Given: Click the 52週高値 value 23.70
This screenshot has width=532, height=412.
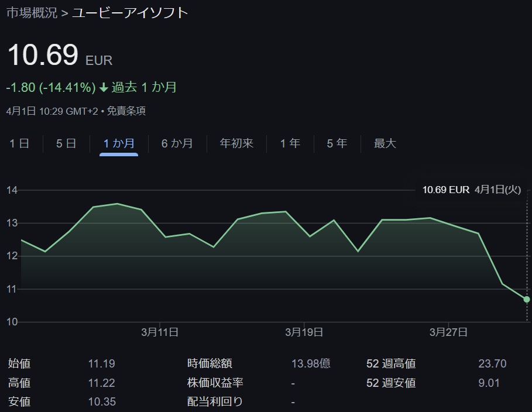Looking at the screenshot, I should pos(492,364).
